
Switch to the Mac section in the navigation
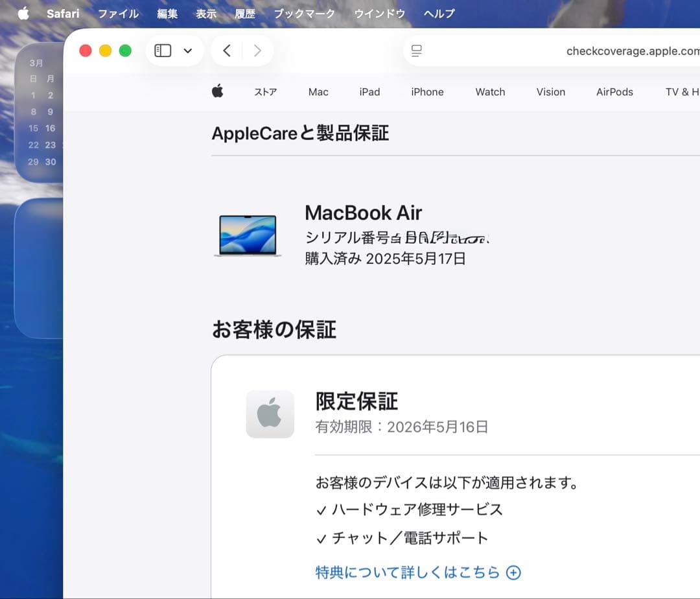[x=318, y=92]
